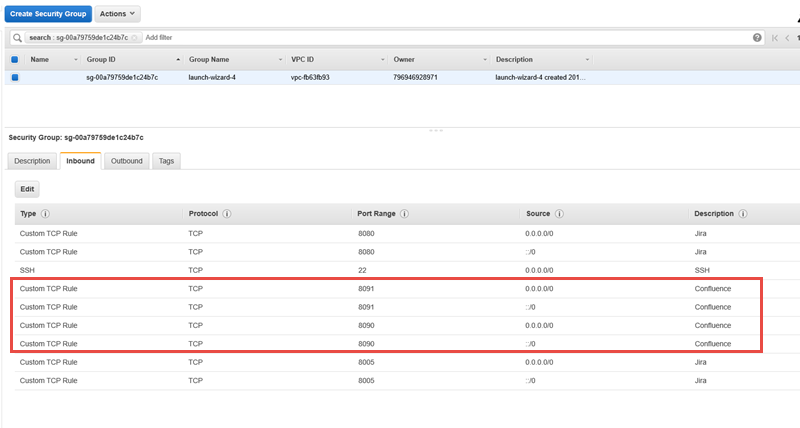Screen dimensions: 800x428
Task: Show info for Port Range column
Action: coord(404,214)
